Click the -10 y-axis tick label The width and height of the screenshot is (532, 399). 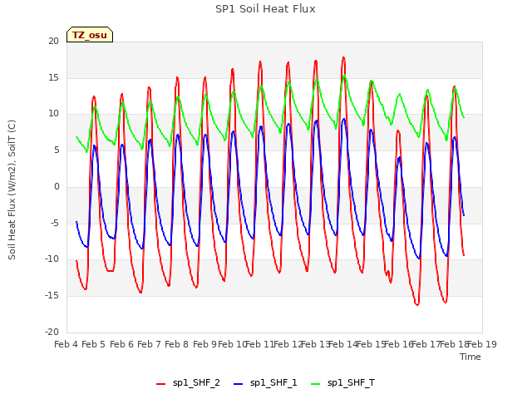[x=52, y=259]
